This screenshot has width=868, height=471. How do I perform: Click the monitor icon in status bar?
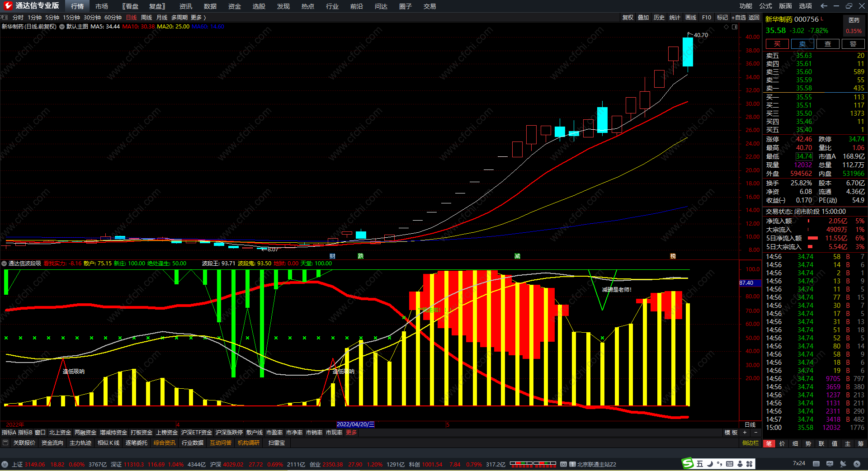point(830,464)
